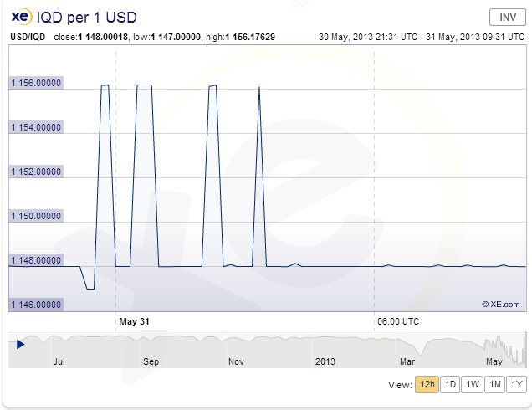Click the chart date range text
The height and width of the screenshot is (410, 532).
coord(422,37)
